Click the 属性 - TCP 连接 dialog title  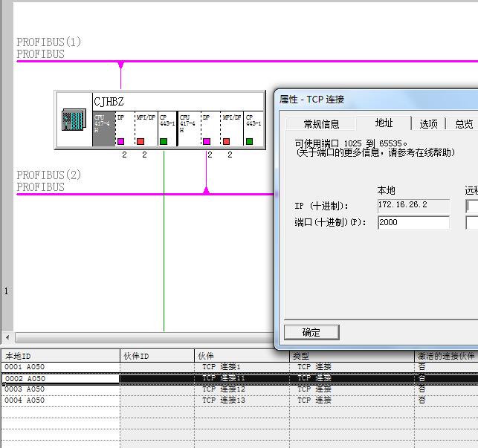pos(311,100)
